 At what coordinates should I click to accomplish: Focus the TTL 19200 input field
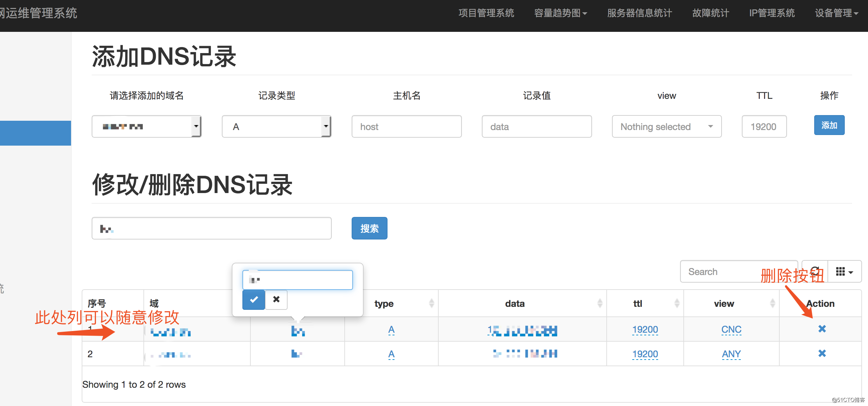point(764,127)
